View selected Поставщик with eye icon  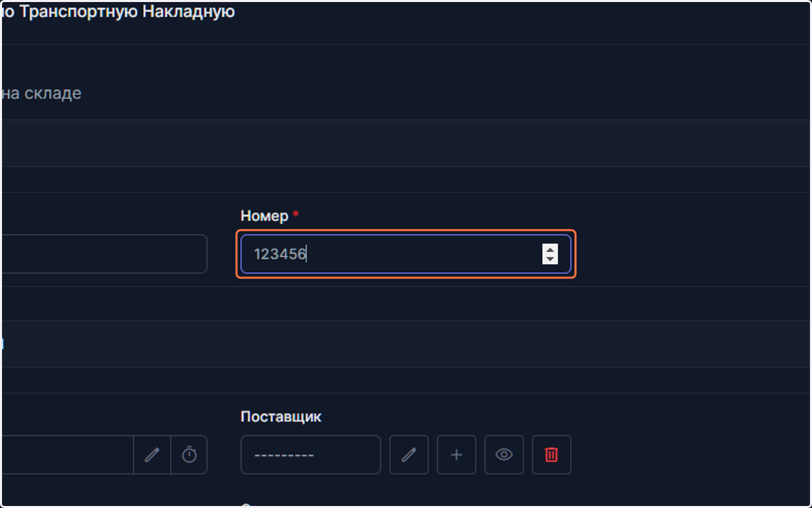tap(504, 454)
